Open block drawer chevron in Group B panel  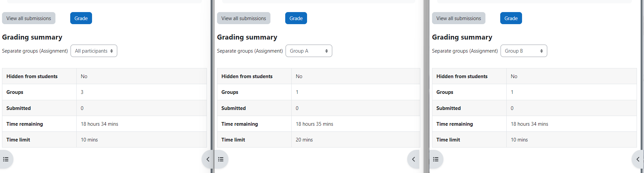coord(638,159)
